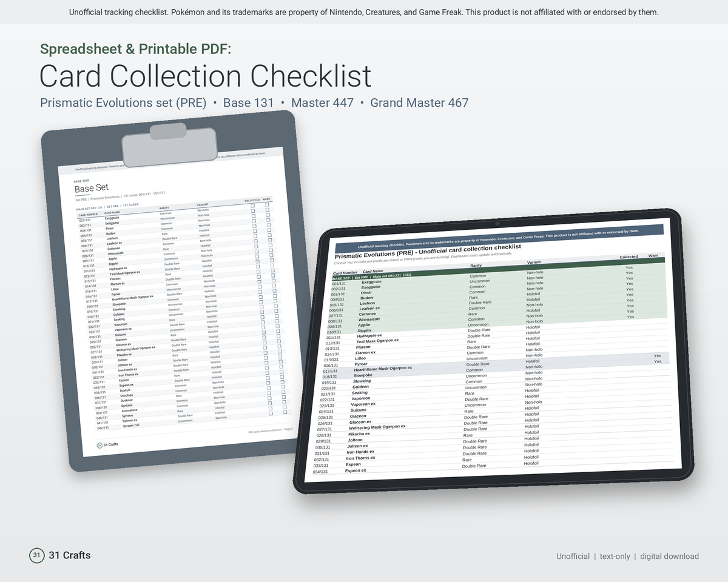Click the "31 Crafts" brand name in footer
Viewport: 728px width, 582px height.
(x=70, y=555)
